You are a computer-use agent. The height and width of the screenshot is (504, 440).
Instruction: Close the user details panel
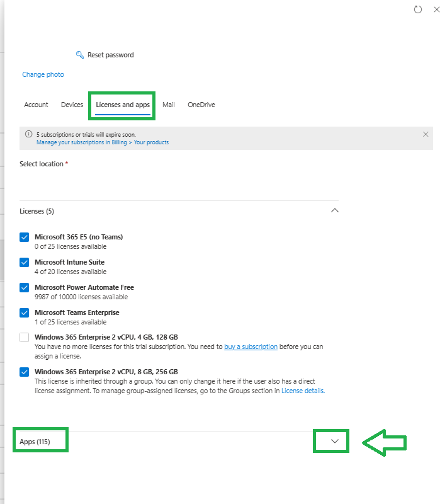click(436, 9)
